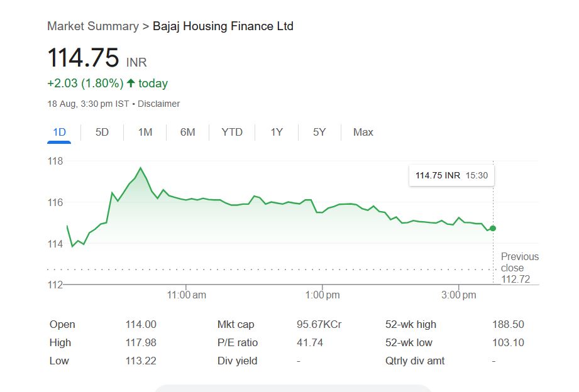Open the Max range tab
This screenshot has width=579, height=392.
point(363,132)
